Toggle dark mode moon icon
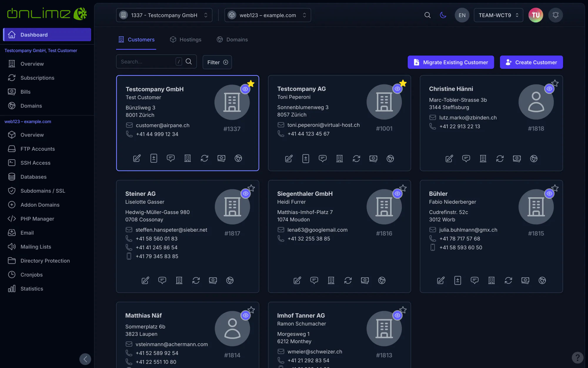 (x=443, y=15)
